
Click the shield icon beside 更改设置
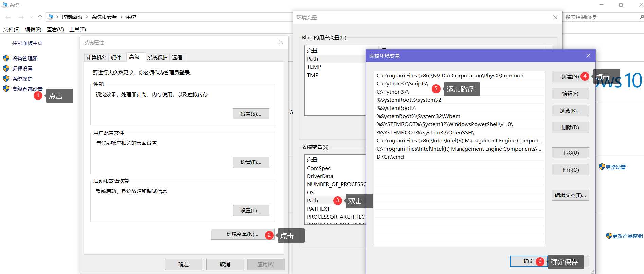click(602, 167)
